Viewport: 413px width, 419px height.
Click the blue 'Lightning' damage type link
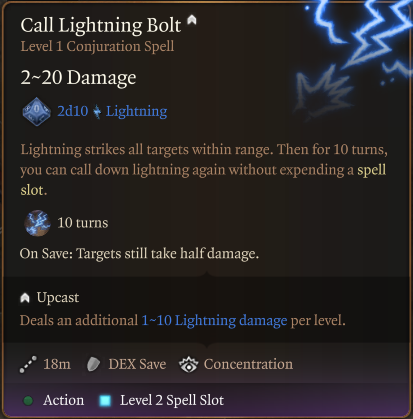point(136,112)
